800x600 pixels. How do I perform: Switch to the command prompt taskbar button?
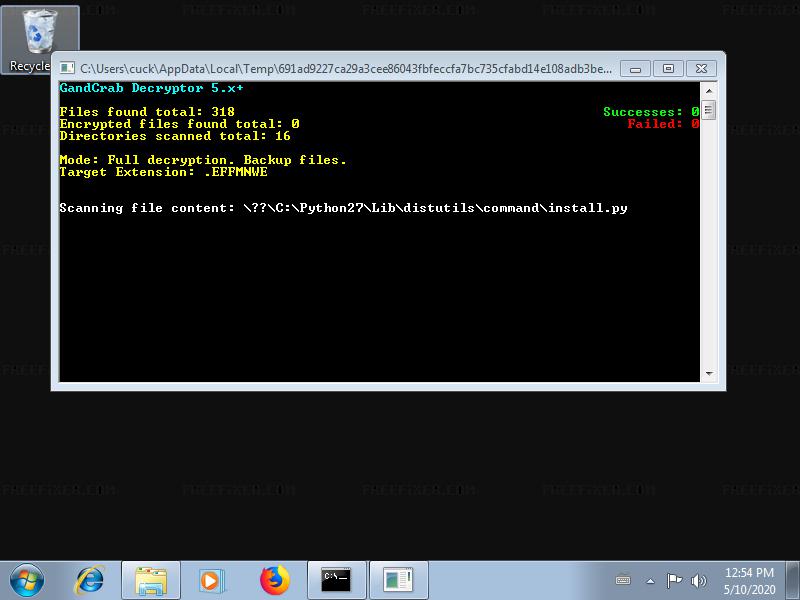coord(336,580)
